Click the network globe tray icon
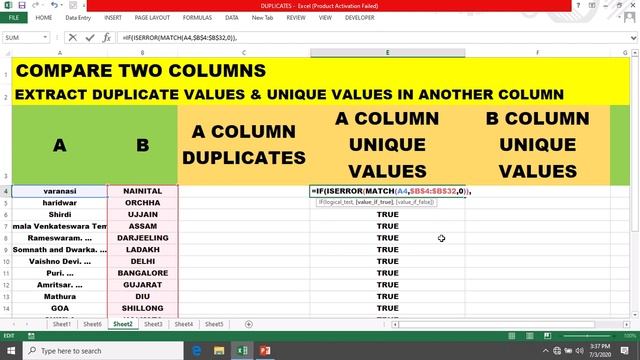This screenshot has height=360, width=640. pos(557,351)
